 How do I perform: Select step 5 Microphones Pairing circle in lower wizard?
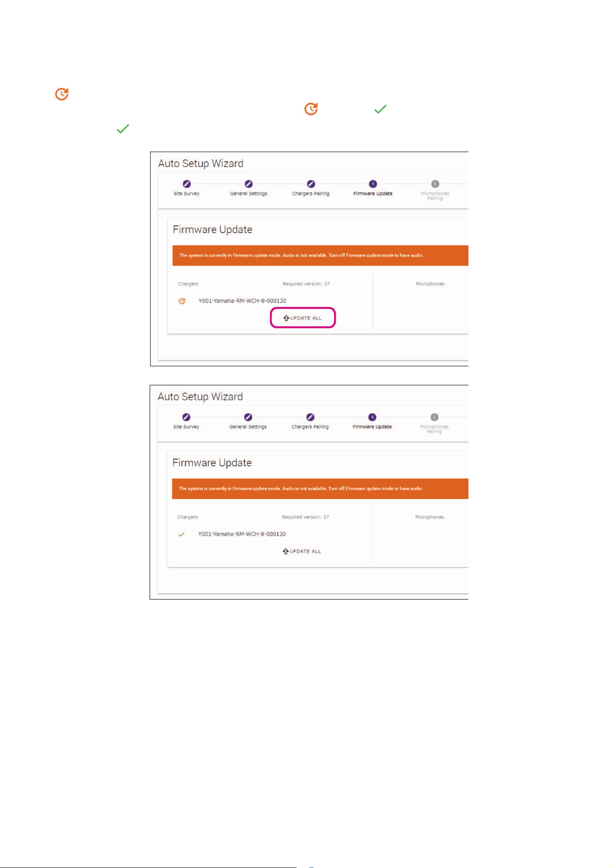point(434,417)
